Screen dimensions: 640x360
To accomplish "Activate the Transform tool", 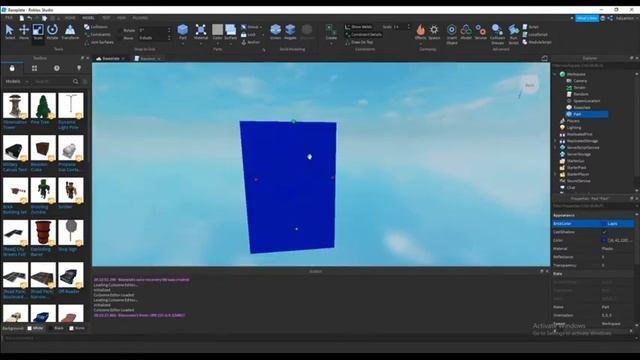I will (70, 31).
